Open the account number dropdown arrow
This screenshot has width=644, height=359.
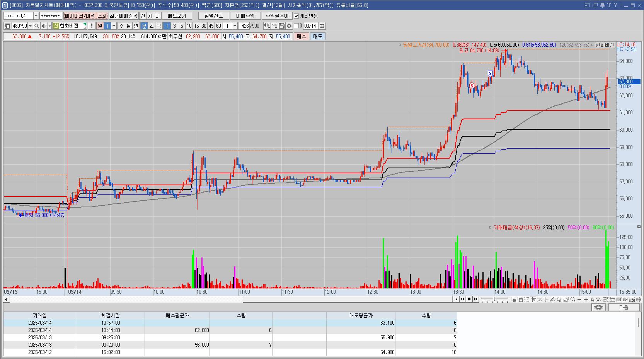click(36, 16)
